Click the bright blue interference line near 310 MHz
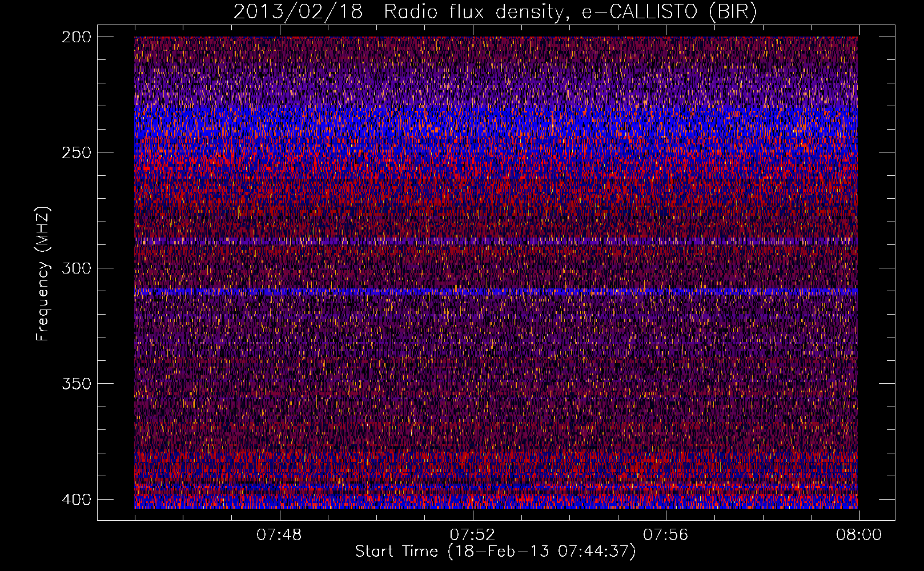Viewport: 924px width, 571px height. (496, 291)
